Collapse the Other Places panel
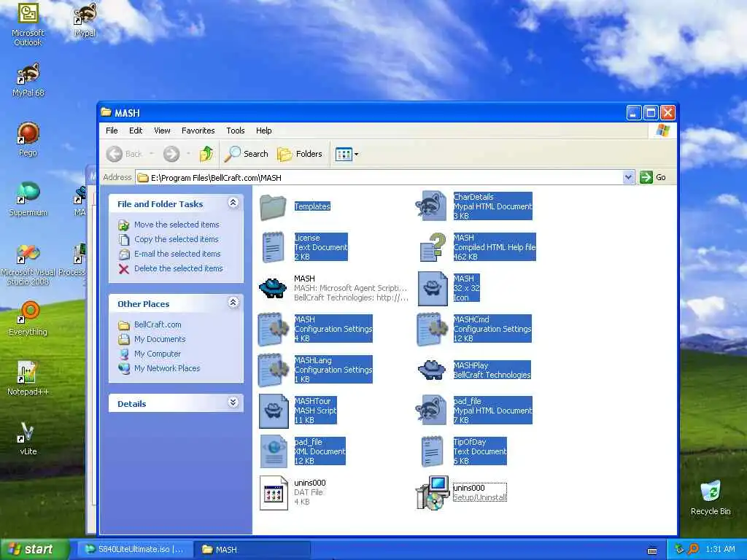The height and width of the screenshot is (560, 747). pos(233,303)
